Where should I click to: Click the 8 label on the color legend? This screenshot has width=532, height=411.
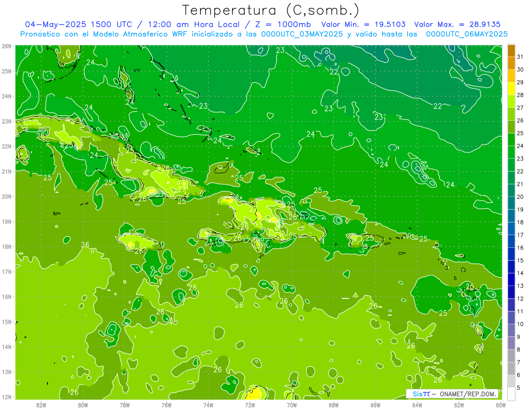[519, 349]
